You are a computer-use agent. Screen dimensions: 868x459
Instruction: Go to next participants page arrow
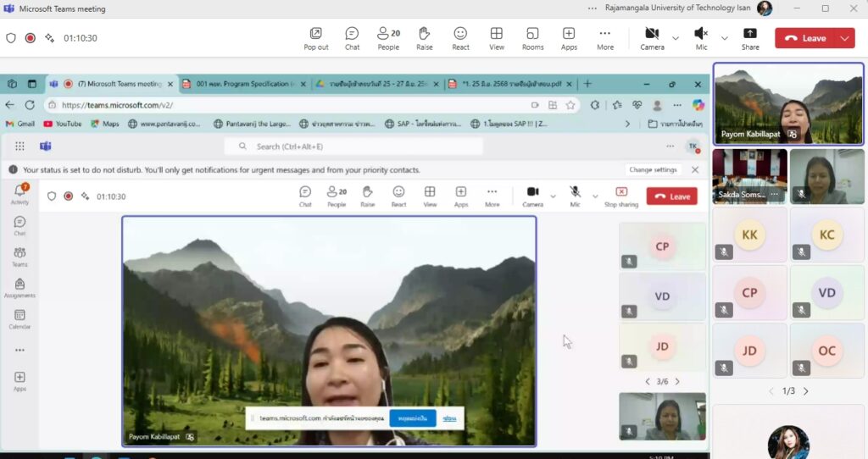coord(805,391)
